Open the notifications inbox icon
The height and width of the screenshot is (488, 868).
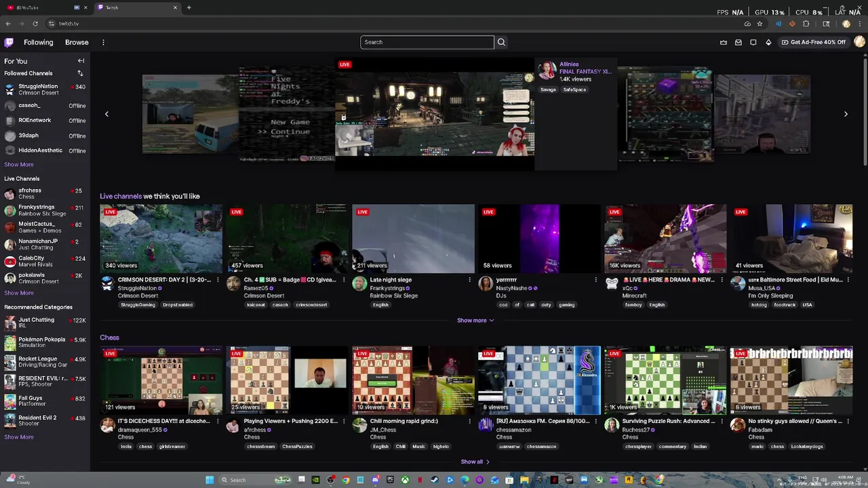[x=738, y=42]
